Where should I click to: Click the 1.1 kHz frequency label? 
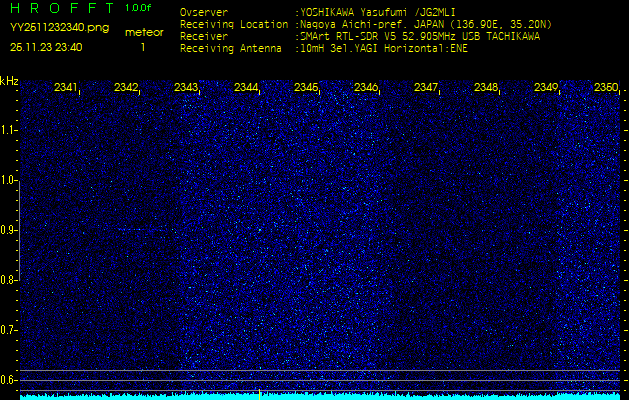(x=7, y=130)
